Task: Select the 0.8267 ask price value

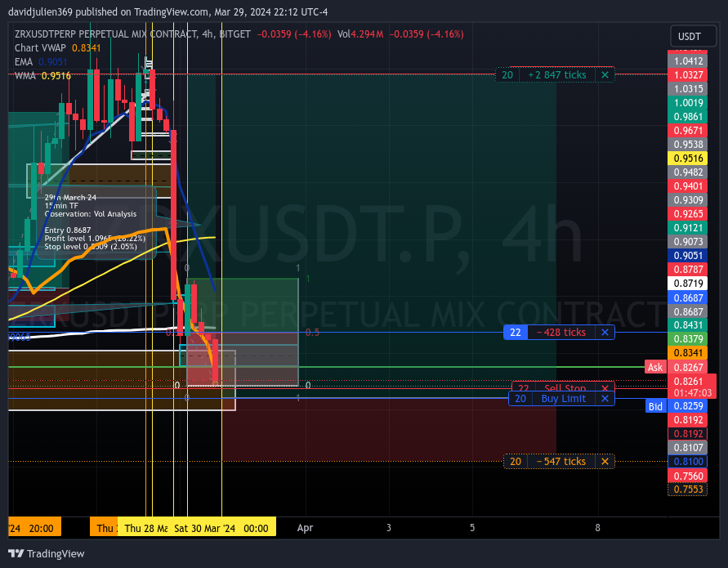Action: tap(688, 368)
